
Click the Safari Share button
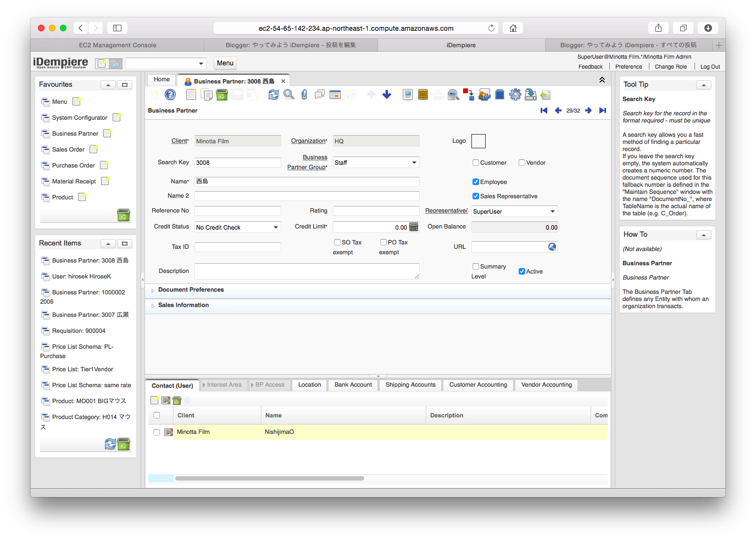tap(658, 28)
